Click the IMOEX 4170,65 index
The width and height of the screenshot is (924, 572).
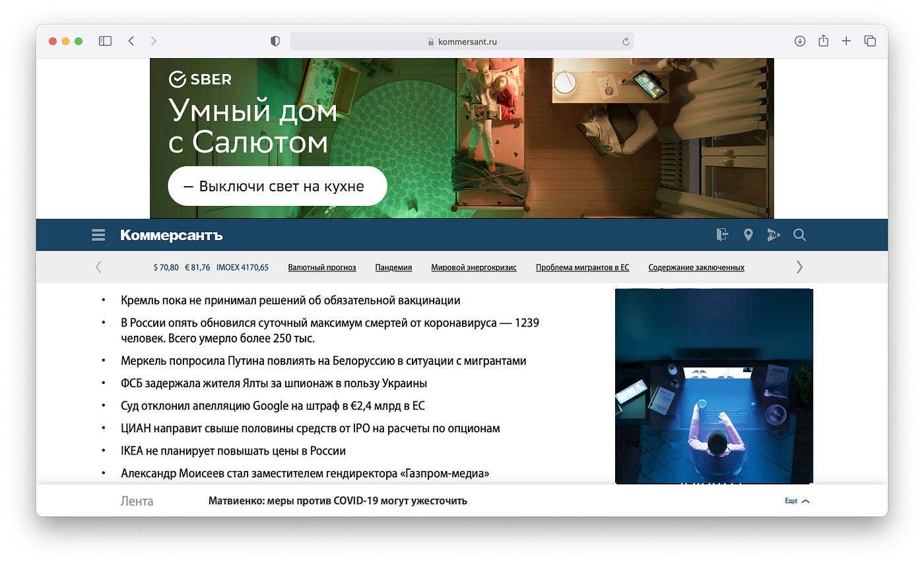point(242,267)
